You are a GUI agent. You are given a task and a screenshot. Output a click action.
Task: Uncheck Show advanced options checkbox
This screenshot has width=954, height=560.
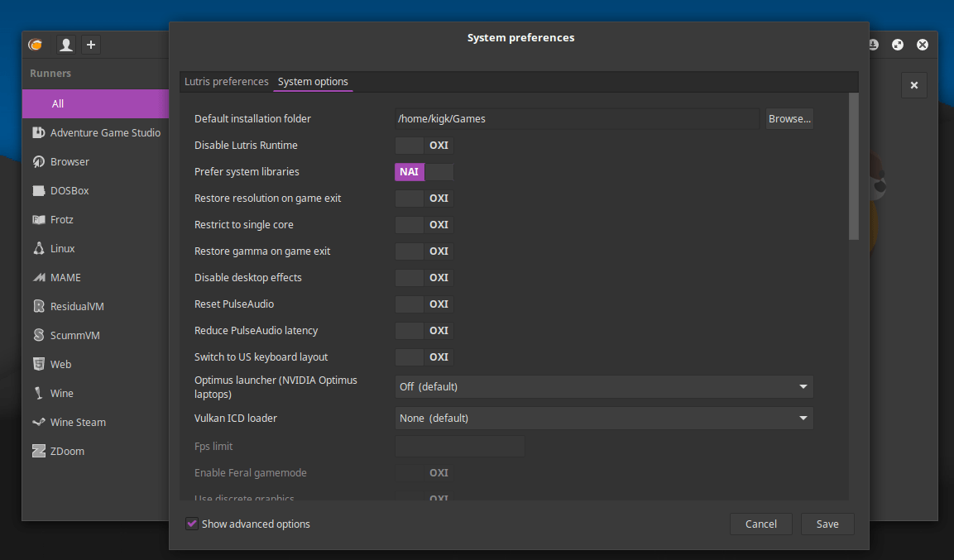click(x=192, y=524)
